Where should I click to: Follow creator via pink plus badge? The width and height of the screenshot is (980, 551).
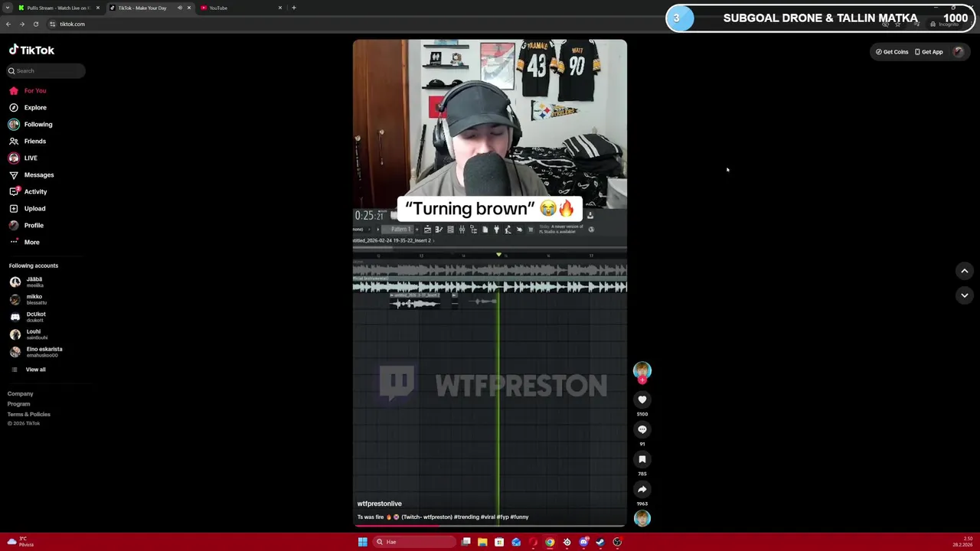point(642,380)
